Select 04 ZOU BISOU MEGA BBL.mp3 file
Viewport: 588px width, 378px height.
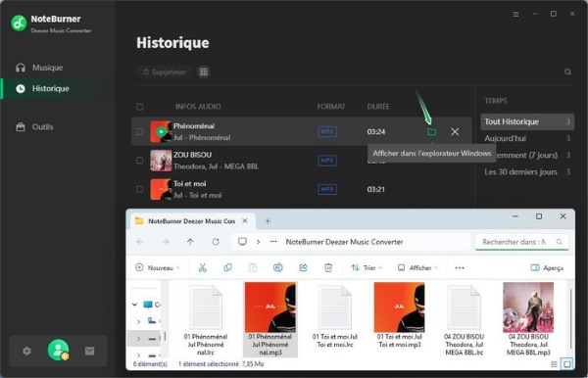[528, 319]
